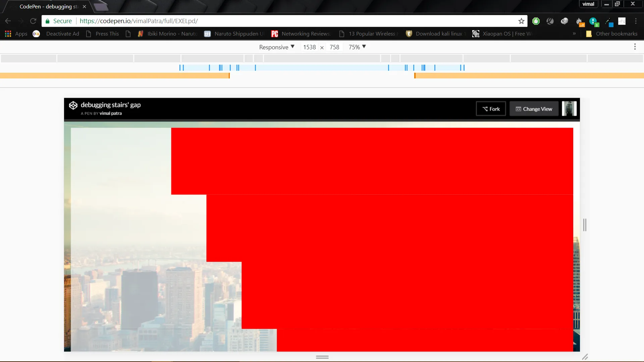Image resolution: width=644 pixels, height=362 pixels.
Task: Click the user avatar thumbnail in the pen header
Action: 569,109
